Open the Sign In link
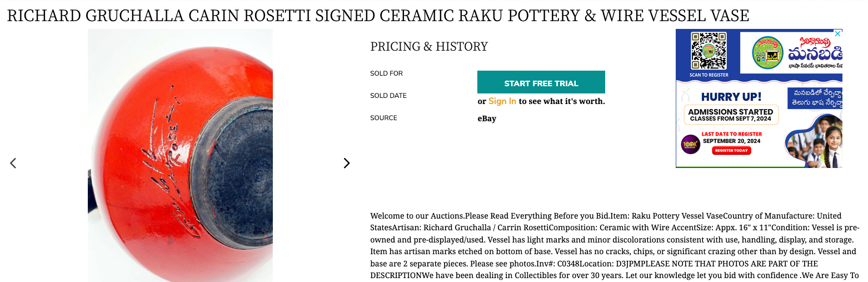Screen dimensions: 868x282 tap(502, 101)
